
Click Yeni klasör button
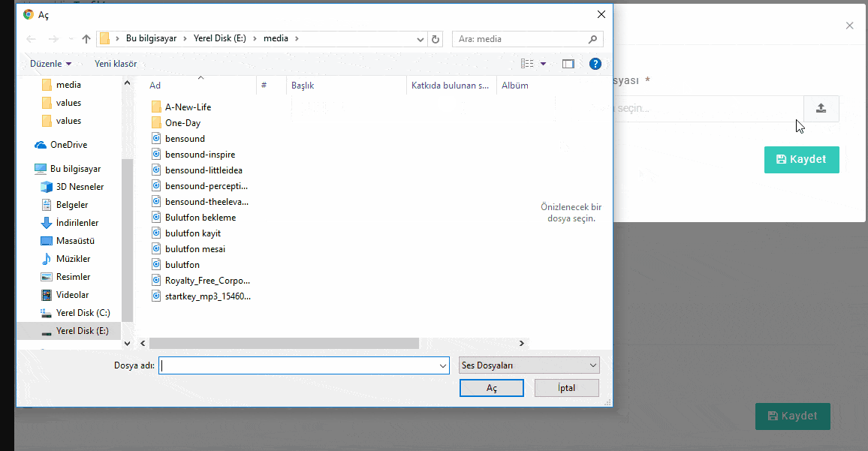[x=116, y=64]
